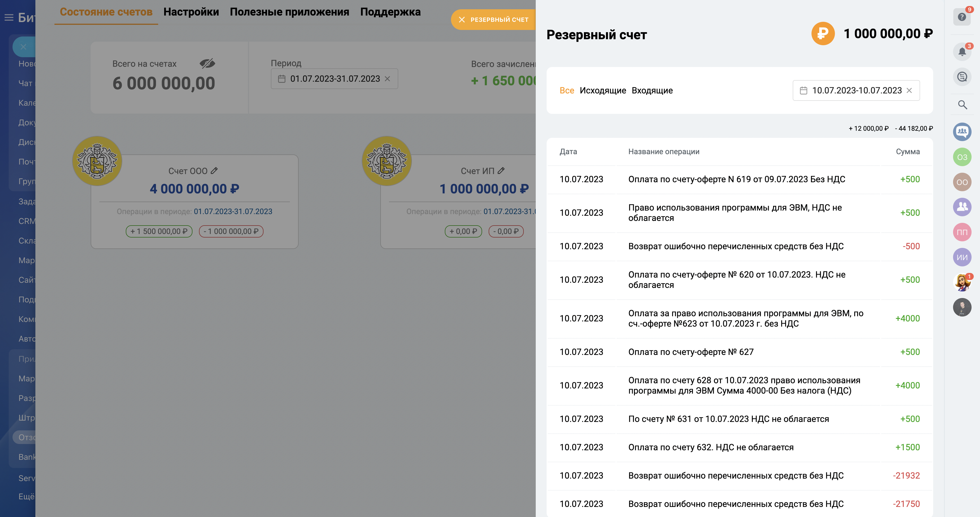Viewport: 980px width, 517px height.
Task: Open the Поддержка tab
Action: 390,12
